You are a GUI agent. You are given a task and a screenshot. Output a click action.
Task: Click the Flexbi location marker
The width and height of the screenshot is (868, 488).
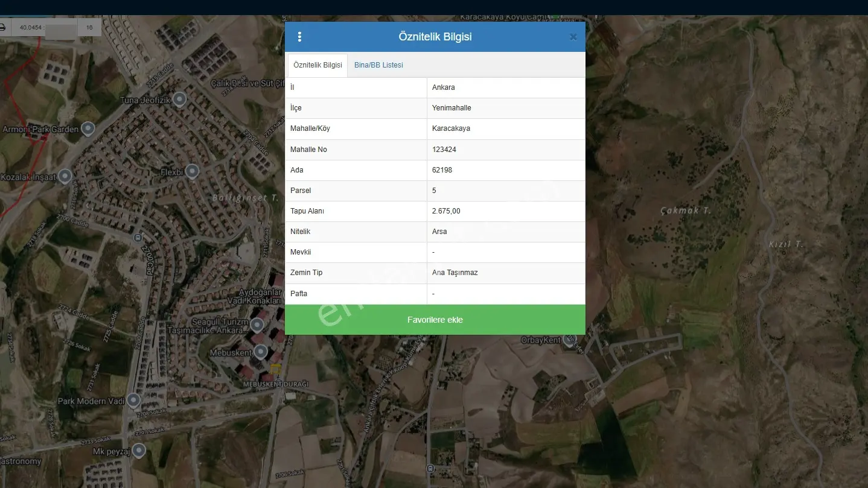[x=192, y=171]
